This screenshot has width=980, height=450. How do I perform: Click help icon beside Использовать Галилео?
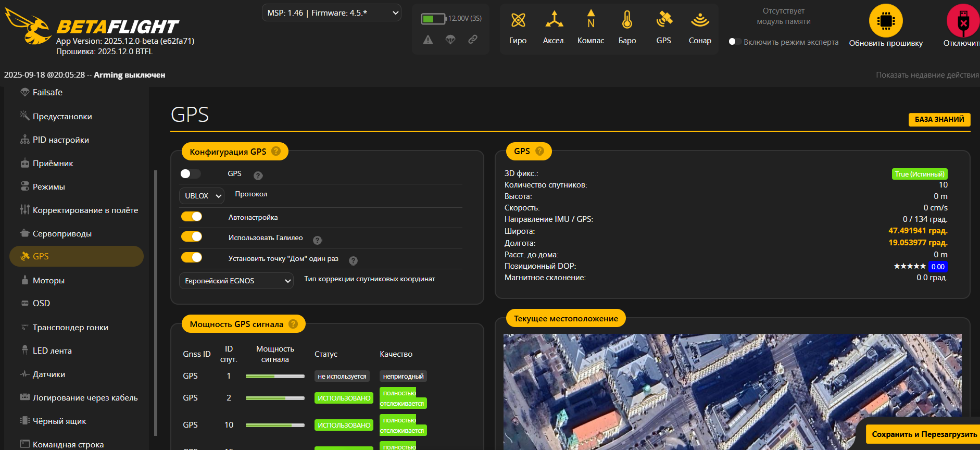[x=318, y=240]
